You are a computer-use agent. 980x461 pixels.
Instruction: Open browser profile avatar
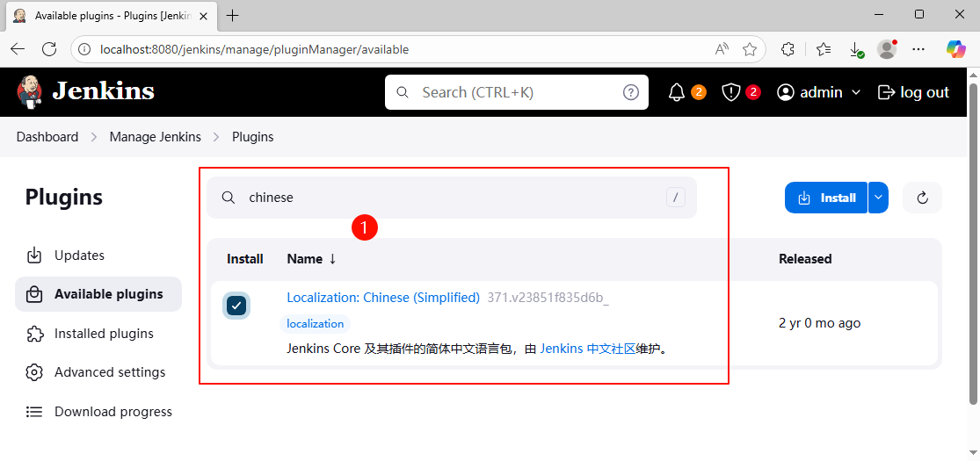point(887,48)
